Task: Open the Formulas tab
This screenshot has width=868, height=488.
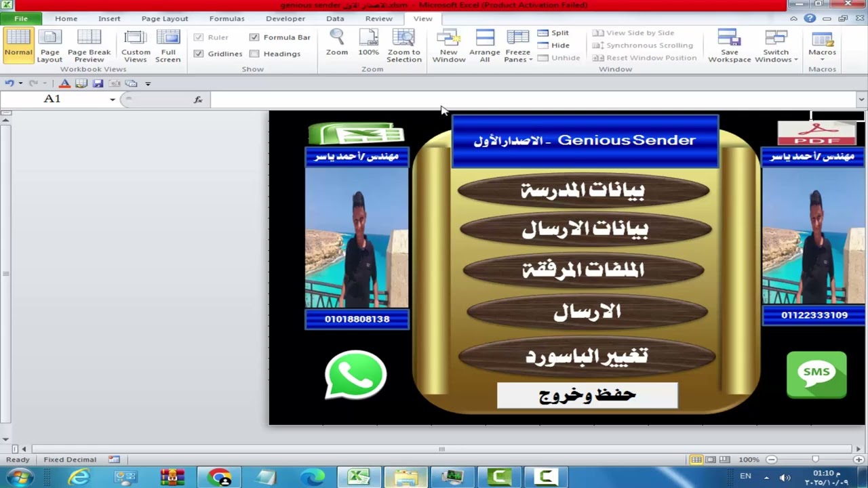Action: click(x=226, y=18)
